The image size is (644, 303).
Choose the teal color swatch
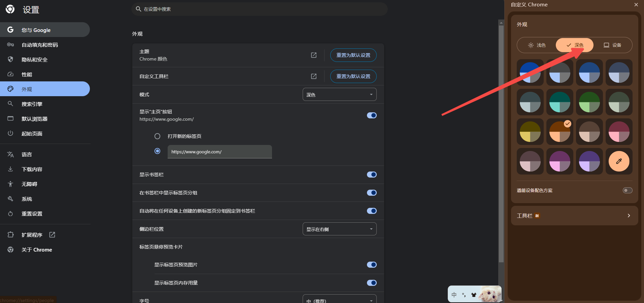(560, 102)
